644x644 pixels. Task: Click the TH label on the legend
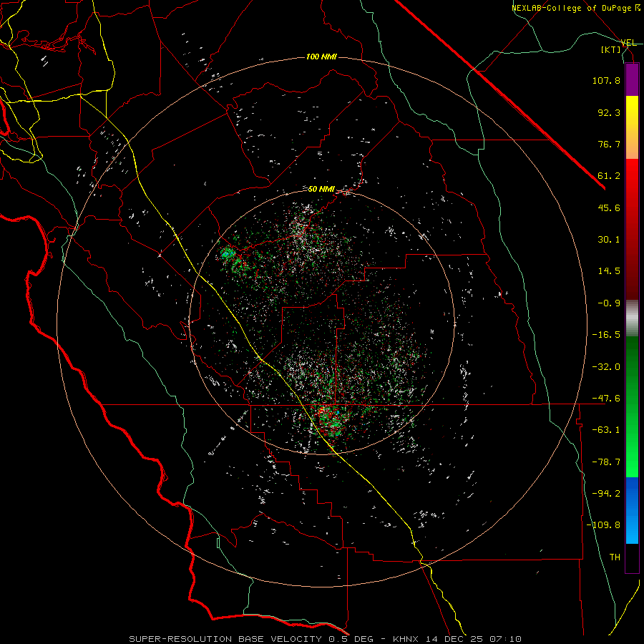click(x=615, y=557)
